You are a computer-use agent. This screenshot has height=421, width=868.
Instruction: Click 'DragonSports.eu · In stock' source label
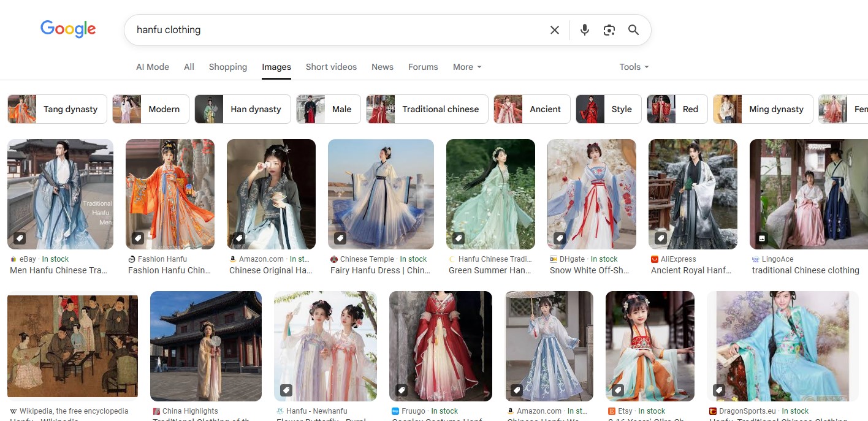click(x=764, y=411)
